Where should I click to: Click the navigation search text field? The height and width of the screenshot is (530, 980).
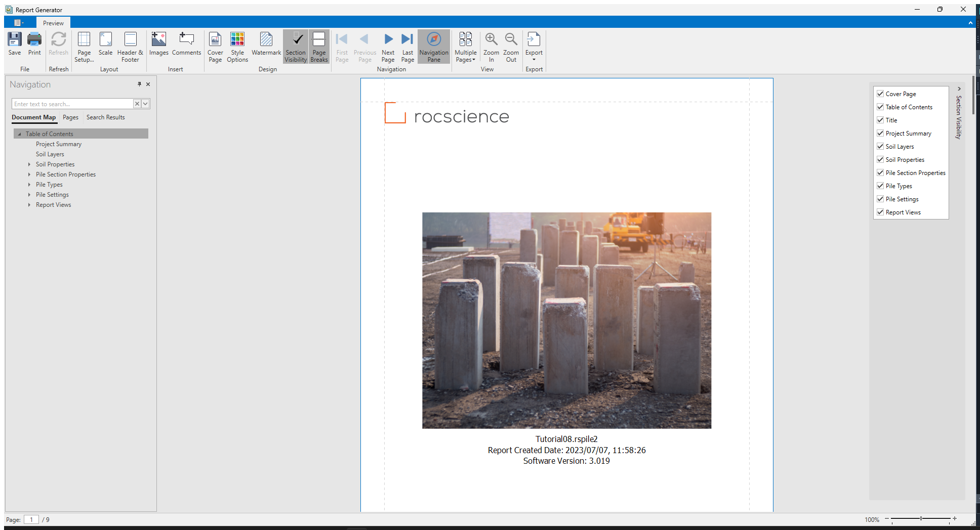pyautogui.click(x=72, y=104)
